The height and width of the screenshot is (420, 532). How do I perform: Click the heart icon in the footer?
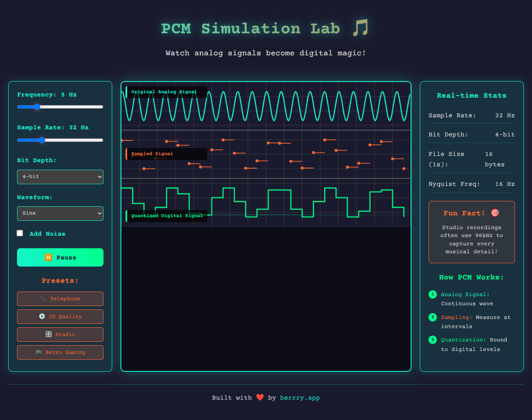tap(260, 398)
